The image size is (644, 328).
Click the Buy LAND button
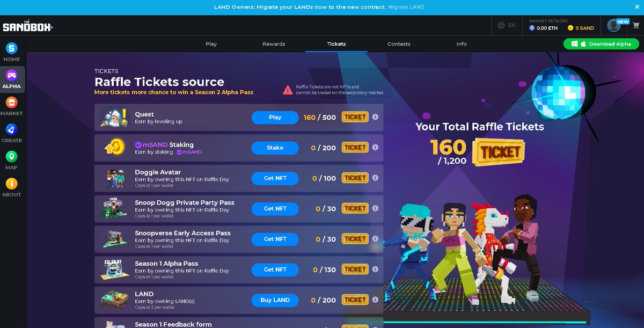click(x=275, y=300)
